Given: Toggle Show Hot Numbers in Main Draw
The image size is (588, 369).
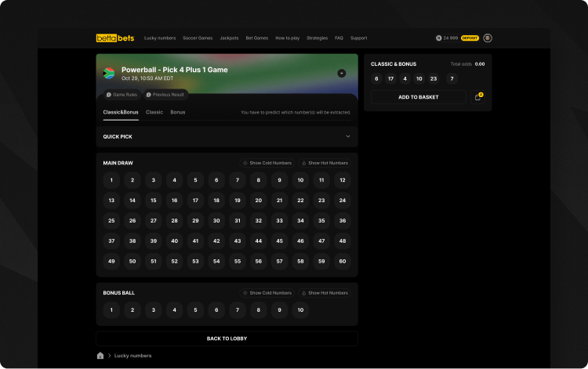Looking at the screenshot, I should (325, 163).
